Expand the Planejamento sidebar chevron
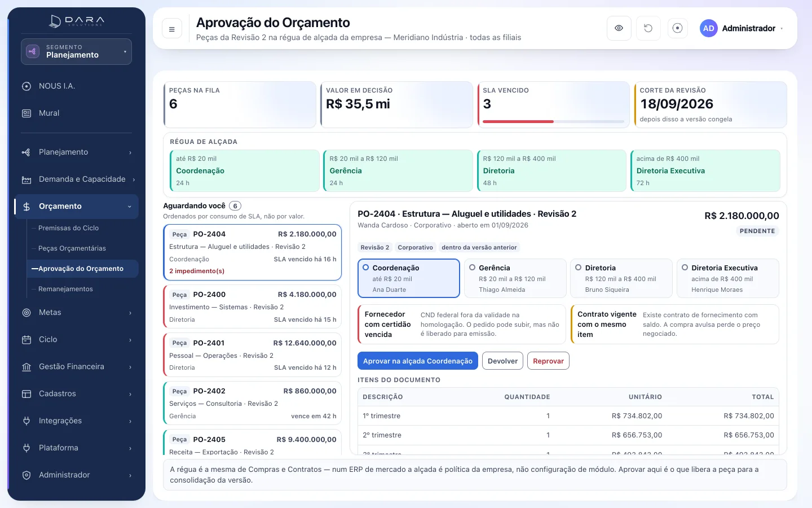The height and width of the screenshot is (508, 812). [130, 152]
